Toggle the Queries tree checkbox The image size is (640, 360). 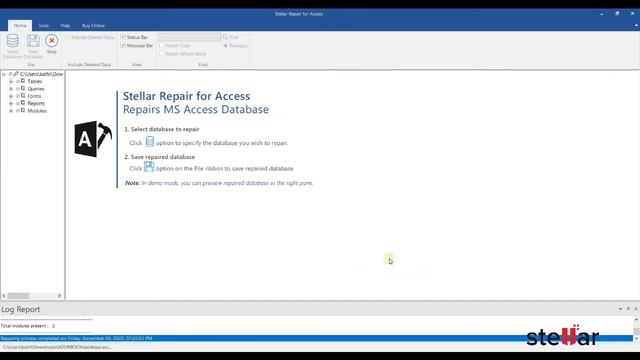point(18,89)
